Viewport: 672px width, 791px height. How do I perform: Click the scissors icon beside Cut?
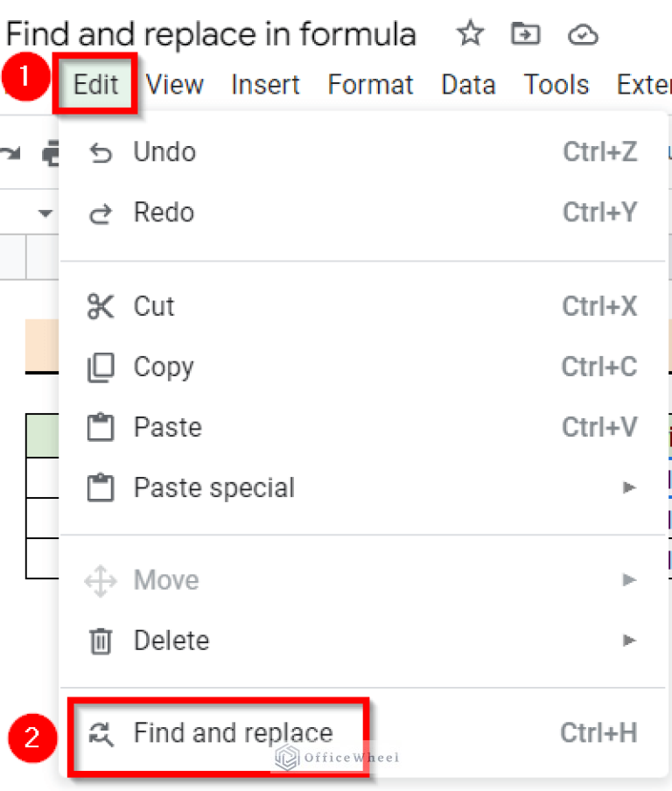click(101, 307)
